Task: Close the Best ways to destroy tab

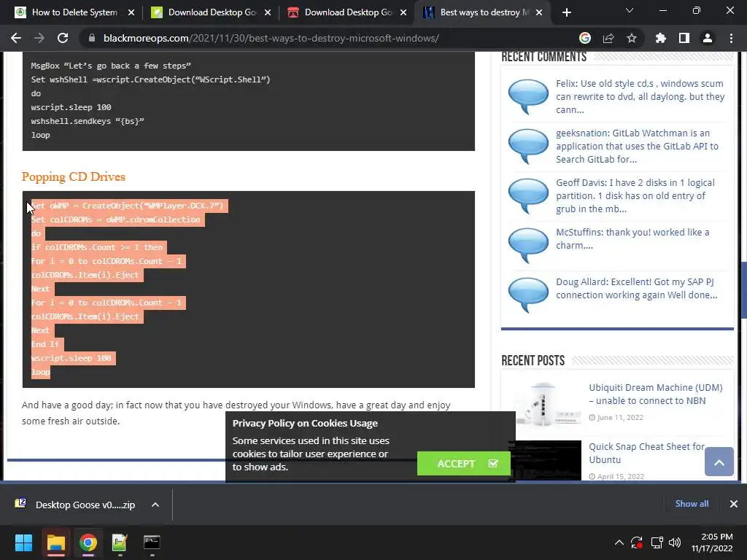Action: [539, 12]
